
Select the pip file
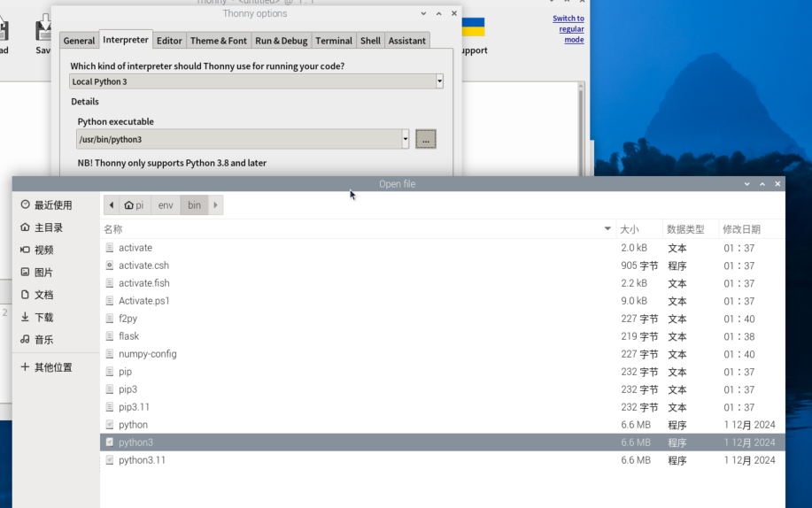tap(443, 372)
